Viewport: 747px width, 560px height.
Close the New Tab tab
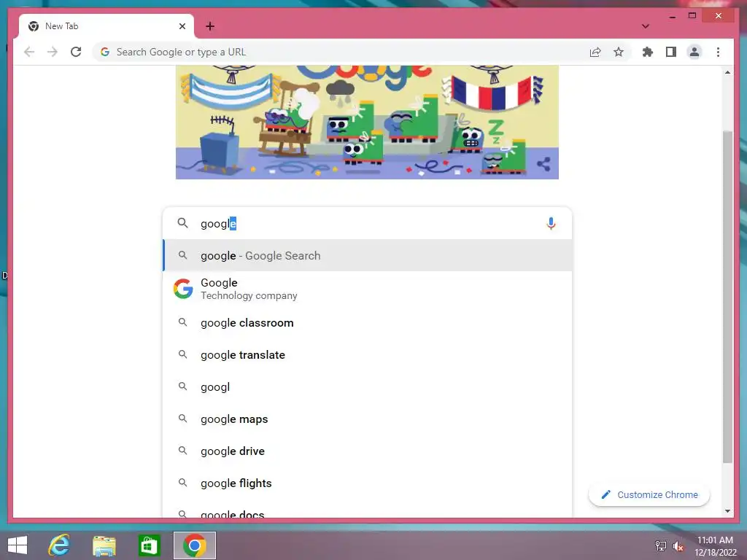pyautogui.click(x=182, y=26)
